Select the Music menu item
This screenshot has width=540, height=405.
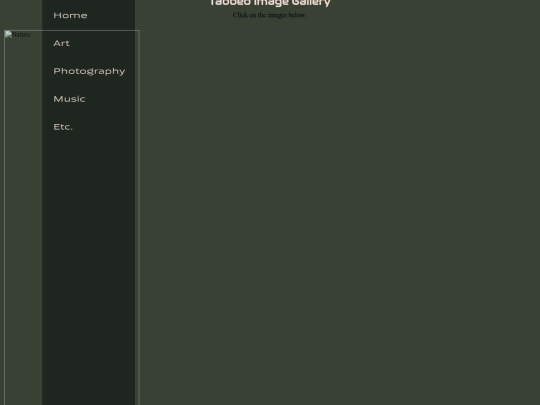point(69,99)
